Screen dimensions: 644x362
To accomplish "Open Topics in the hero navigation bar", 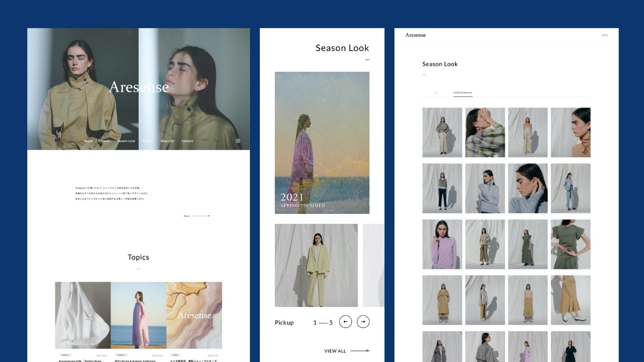I will tap(105, 141).
